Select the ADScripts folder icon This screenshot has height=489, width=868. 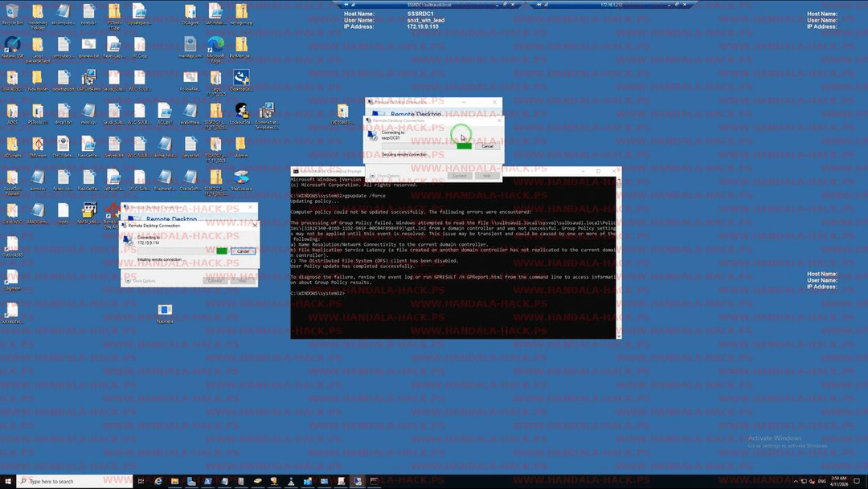click(12, 147)
